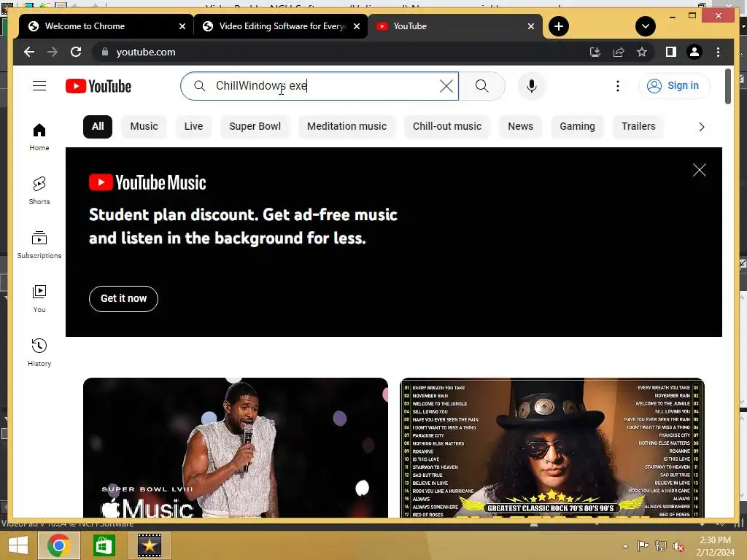The height and width of the screenshot is (560, 747).
Task: Start voice search with microphone icon
Action: pyautogui.click(x=532, y=86)
